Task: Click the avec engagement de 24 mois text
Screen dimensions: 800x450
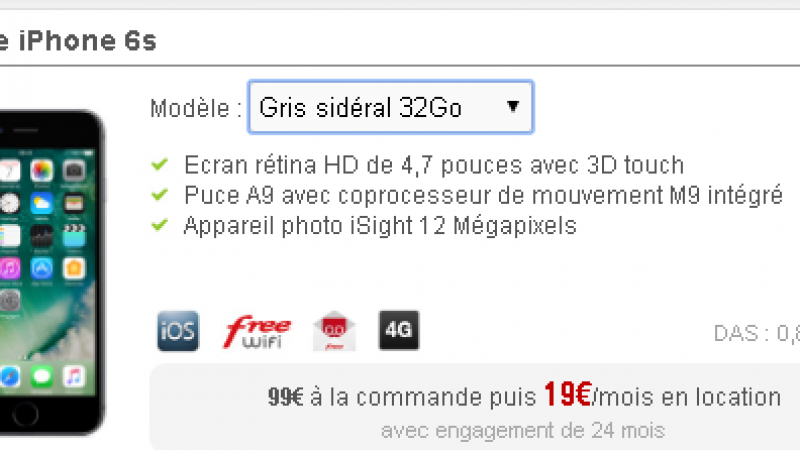Action: click(x=523, y=431)
